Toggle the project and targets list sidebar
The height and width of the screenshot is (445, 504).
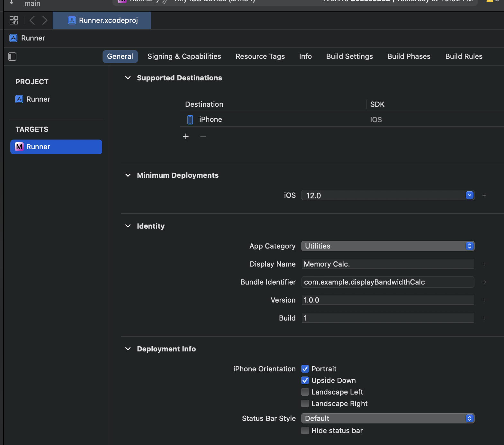[x=12, y=57]
